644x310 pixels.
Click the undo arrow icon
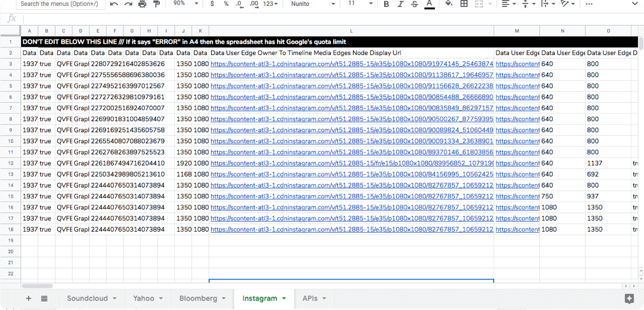114,4
